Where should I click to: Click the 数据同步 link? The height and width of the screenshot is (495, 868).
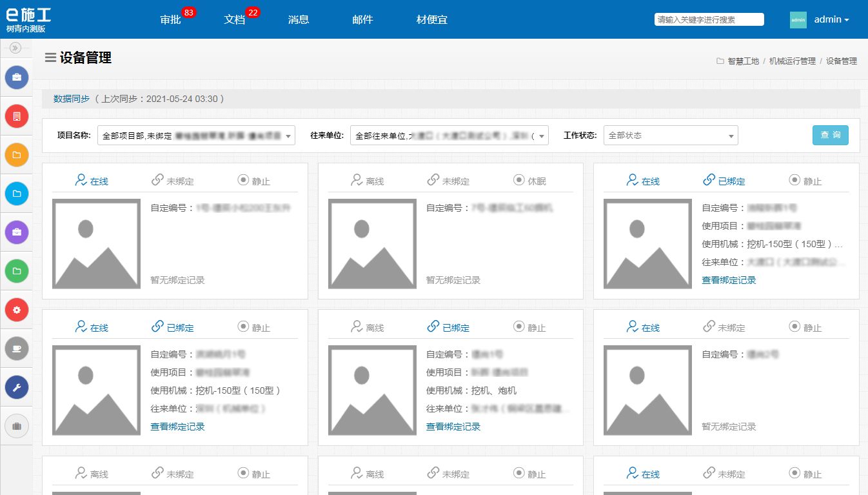pyautogui.click(x=72, y=99)
